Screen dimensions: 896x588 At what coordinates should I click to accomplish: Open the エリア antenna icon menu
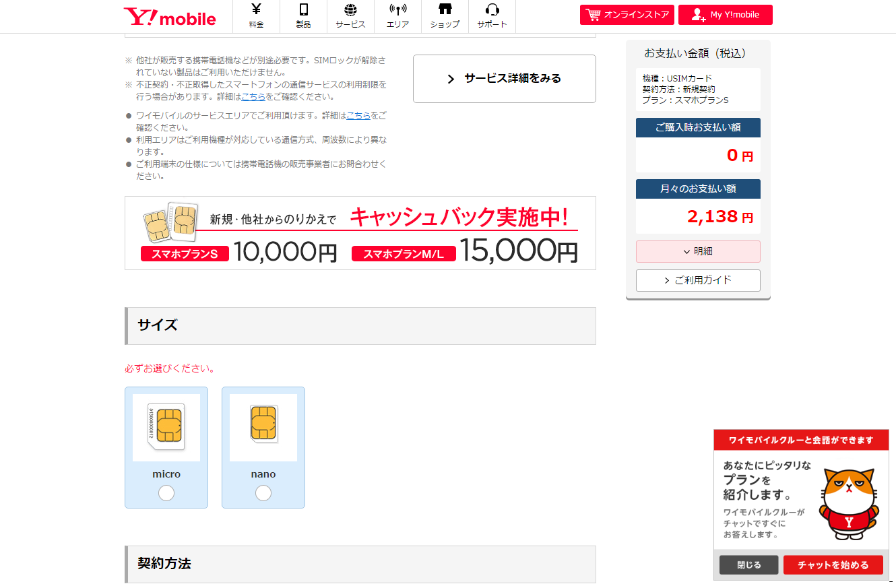pos(397,16)
